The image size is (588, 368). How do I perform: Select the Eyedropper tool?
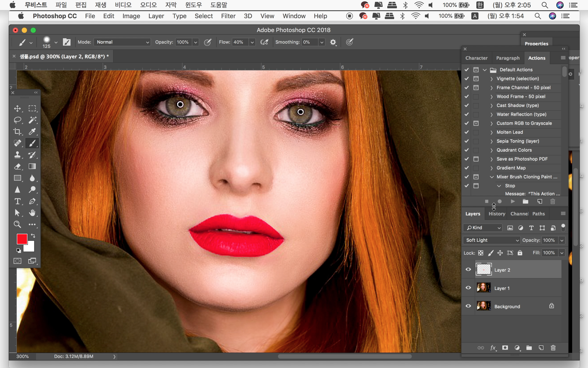tap(32, 132)
